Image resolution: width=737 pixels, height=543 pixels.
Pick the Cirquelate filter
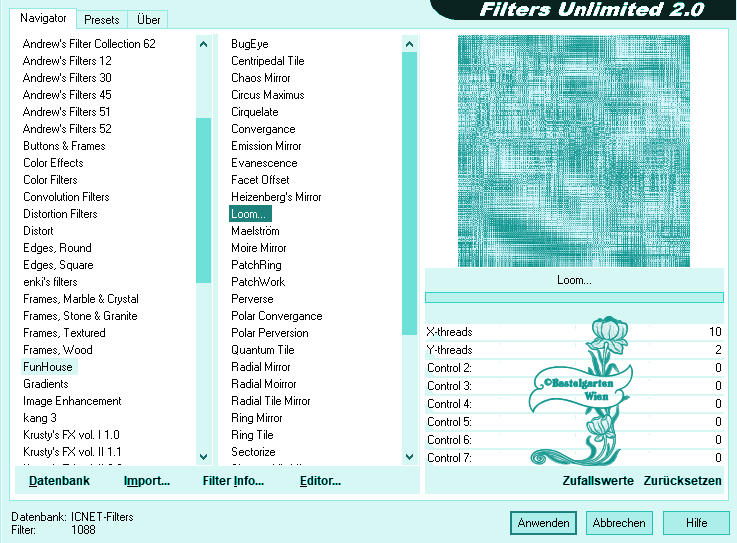pos(254,111)
